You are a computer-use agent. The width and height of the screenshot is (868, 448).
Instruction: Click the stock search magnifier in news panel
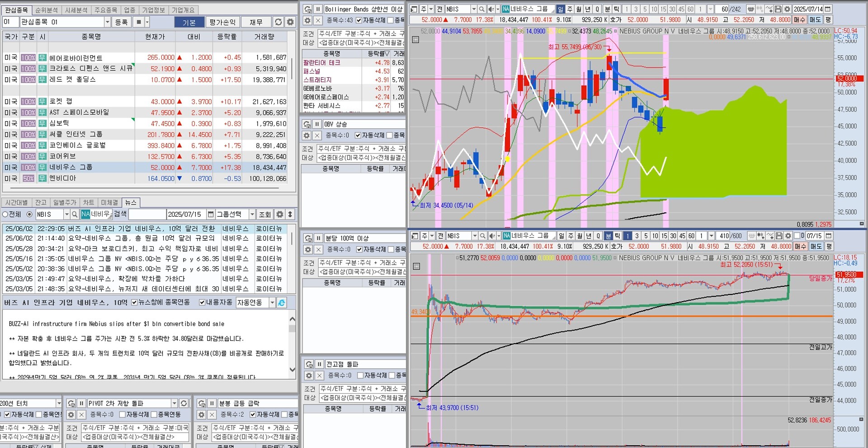(74, 215)
